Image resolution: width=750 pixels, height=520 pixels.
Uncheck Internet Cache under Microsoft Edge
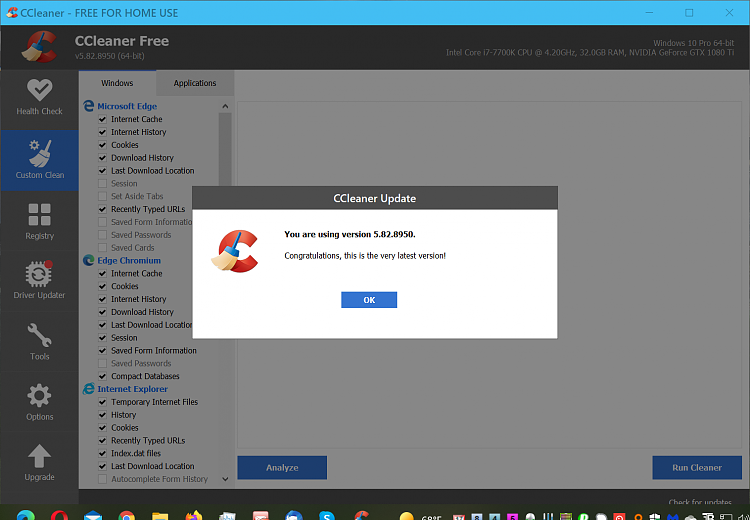[102, 119]
